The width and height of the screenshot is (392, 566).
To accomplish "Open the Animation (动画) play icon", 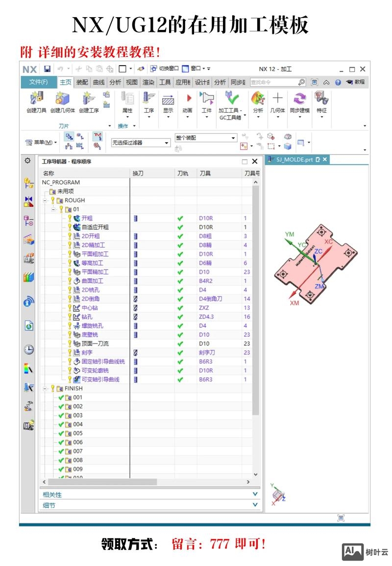I will 188,99.
